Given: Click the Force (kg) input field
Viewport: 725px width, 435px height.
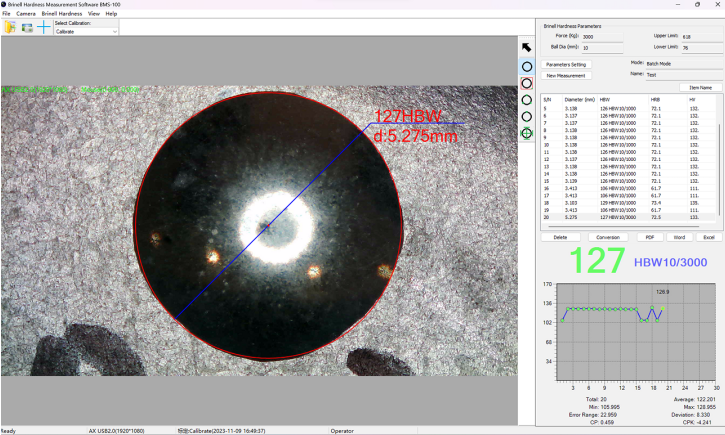Looking at the screenshot, I should (601, 36).
